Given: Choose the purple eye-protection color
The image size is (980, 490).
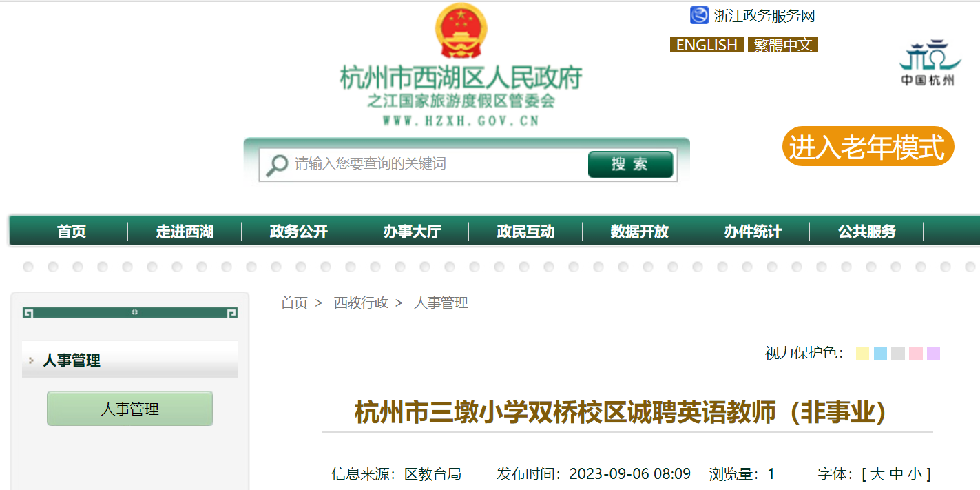Looking at the screenshot, I should click(x=933, y=354).
